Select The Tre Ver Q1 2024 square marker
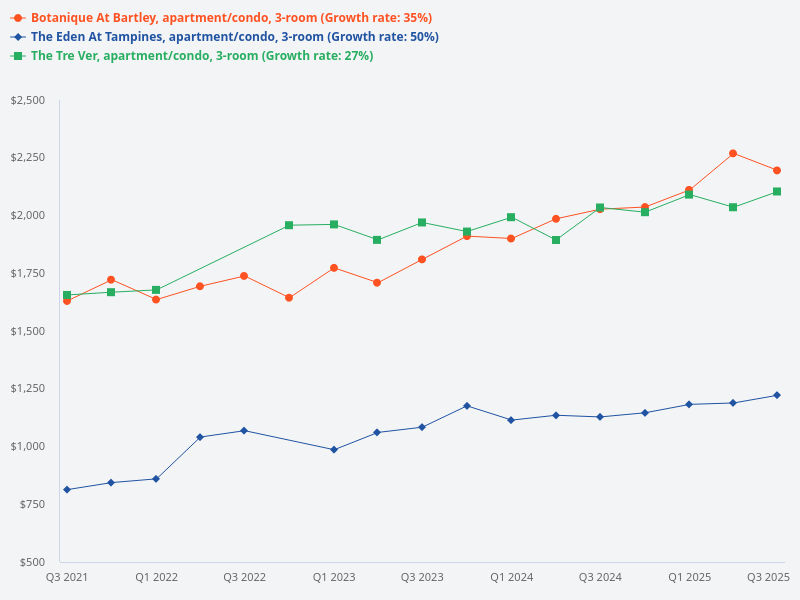Image resolution: width=800 pixels, height=600 pixels. point(511,217)
